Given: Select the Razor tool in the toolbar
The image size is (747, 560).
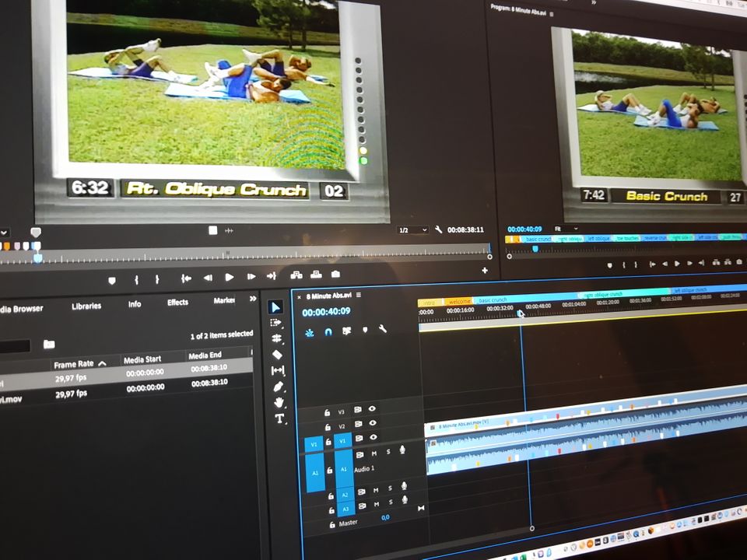Looking at the screenshot, I should [278, 354].
